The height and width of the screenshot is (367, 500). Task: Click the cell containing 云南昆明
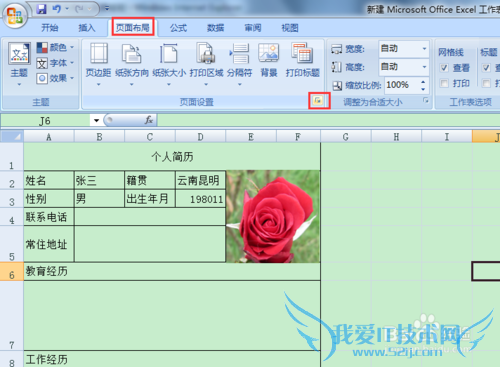coord(200,180)
